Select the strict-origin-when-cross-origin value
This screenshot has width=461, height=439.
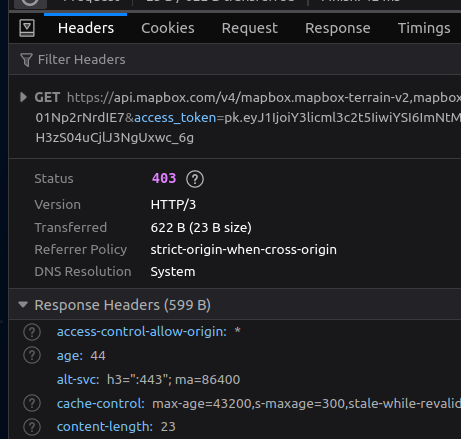243,250
